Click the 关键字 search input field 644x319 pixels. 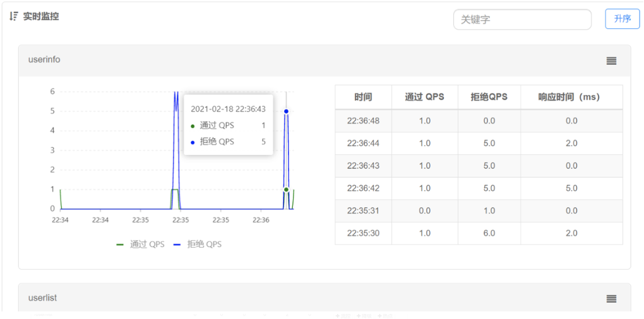(522, 20)
